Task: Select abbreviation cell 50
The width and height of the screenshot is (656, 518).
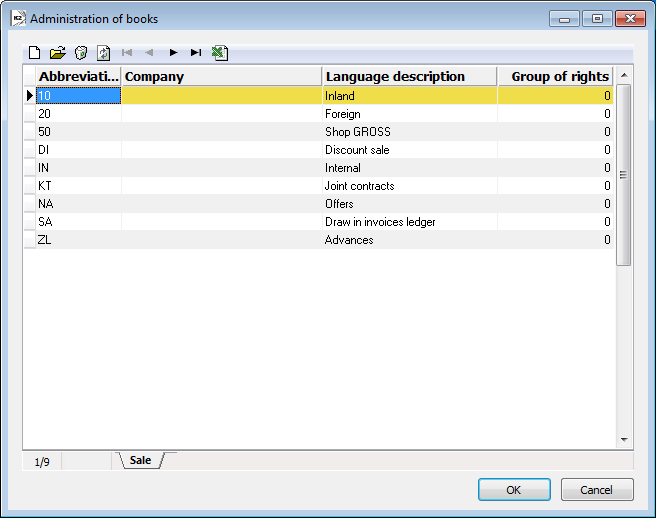Action: (x=79, y=132)
